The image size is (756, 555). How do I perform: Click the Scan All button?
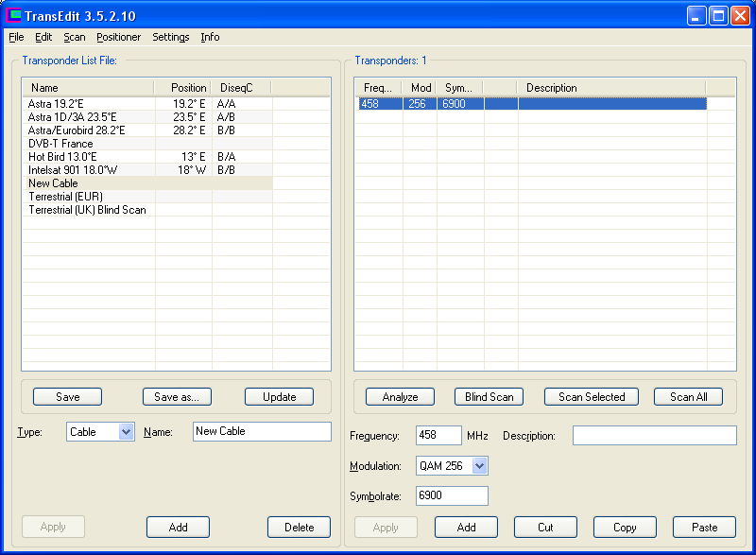point(688,396)
